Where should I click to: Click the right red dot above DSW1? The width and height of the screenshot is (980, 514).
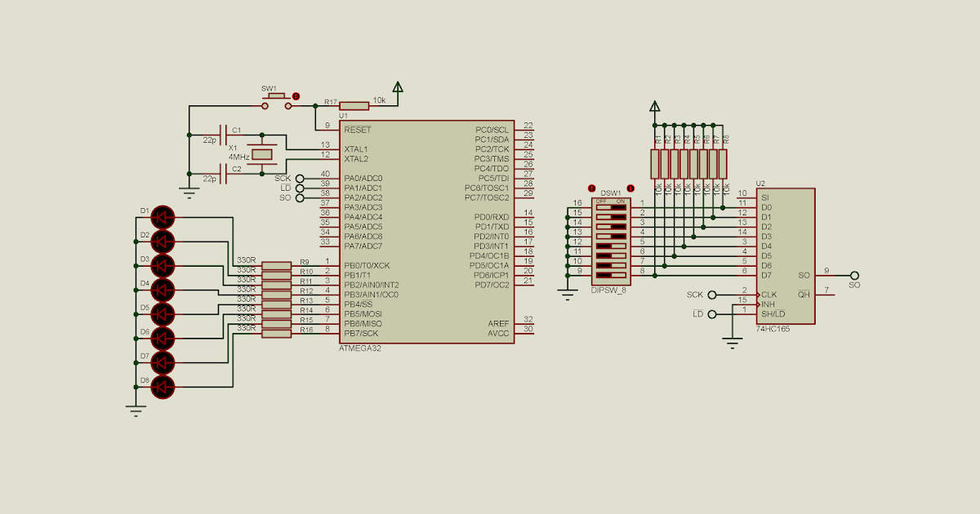click(x=630, y=188)
